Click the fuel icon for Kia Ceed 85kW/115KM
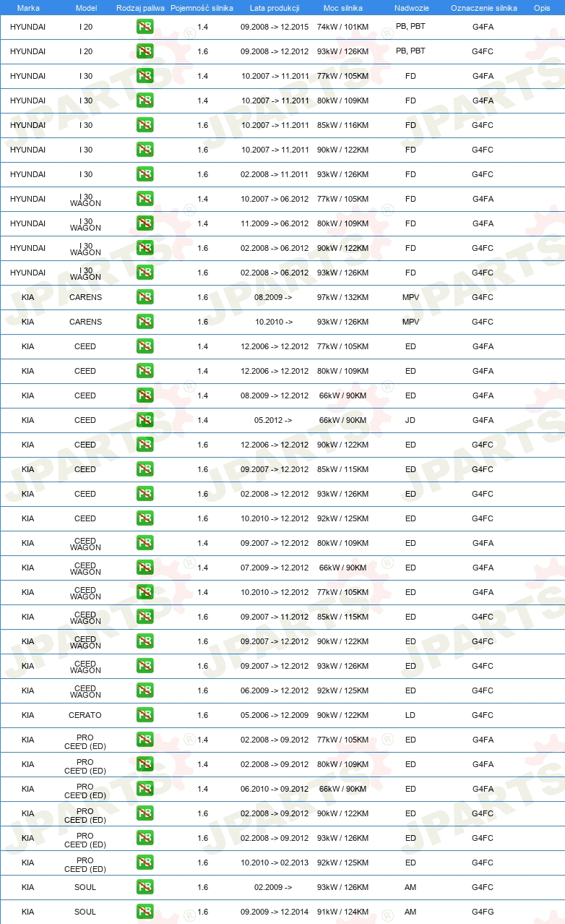The width and height of the screenshot is (565, 924). (x=145, y=469)
